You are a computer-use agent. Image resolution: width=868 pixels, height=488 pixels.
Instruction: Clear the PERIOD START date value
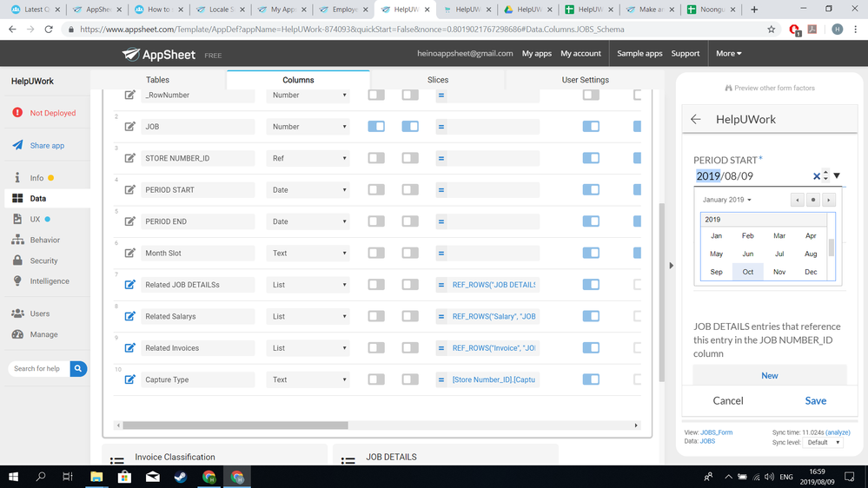point(816,176)
